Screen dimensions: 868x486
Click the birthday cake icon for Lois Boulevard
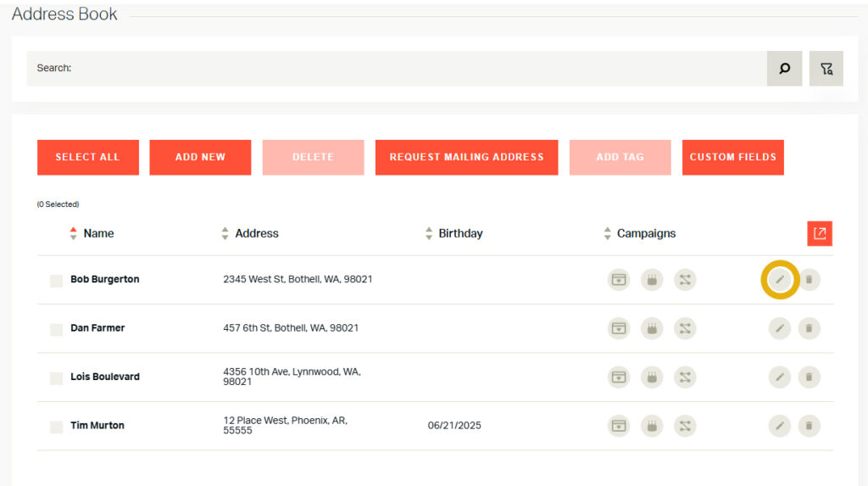(x=652, y=377)
